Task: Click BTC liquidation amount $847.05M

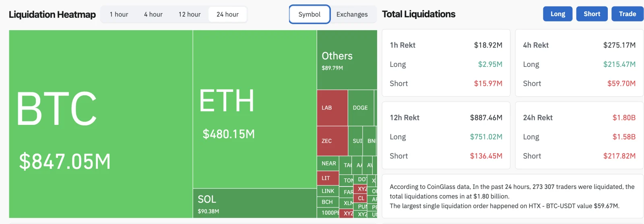Action: pyautogui.click(x=65, y=162)
